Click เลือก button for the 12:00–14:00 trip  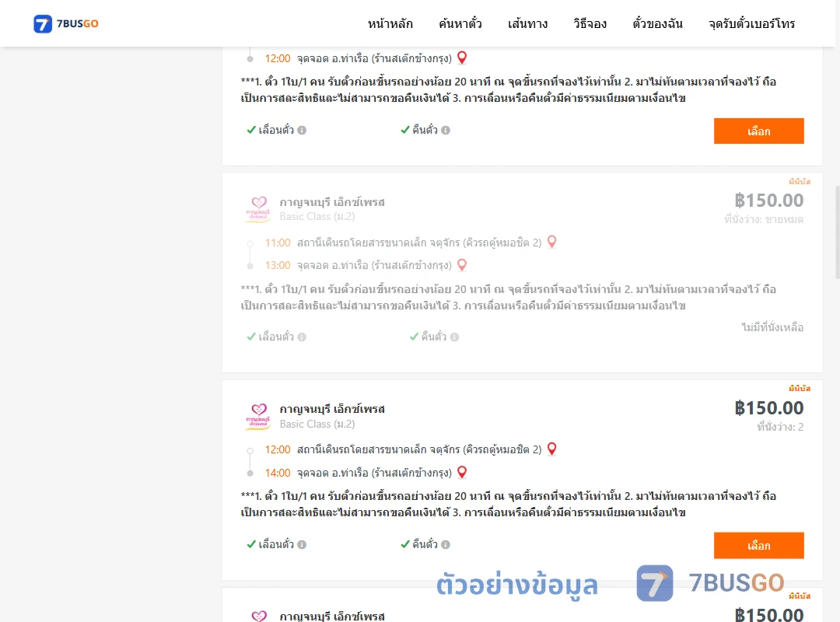[758, 545]
